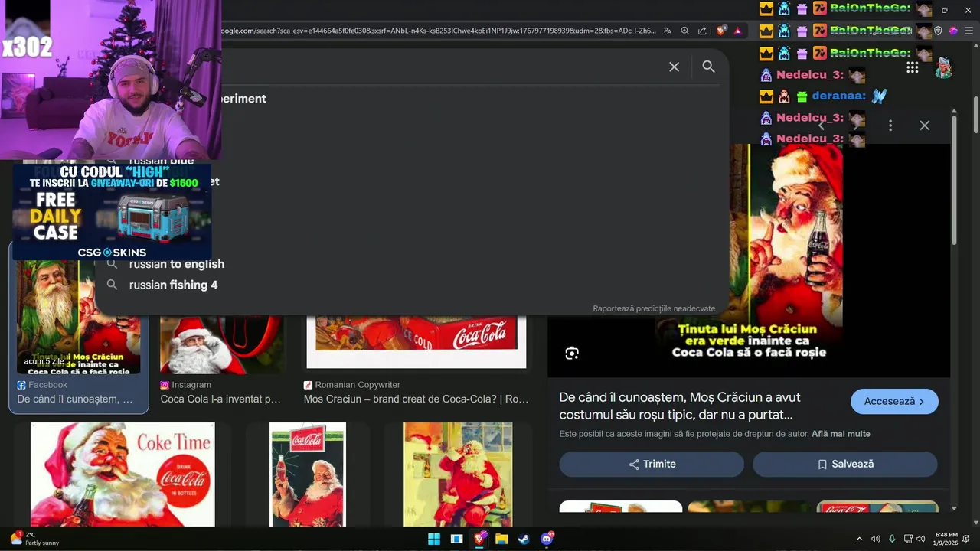This screenshot has width=980, height=551.
Task: Click the 'Află mai multe' link
Action: tap(841, 434)
